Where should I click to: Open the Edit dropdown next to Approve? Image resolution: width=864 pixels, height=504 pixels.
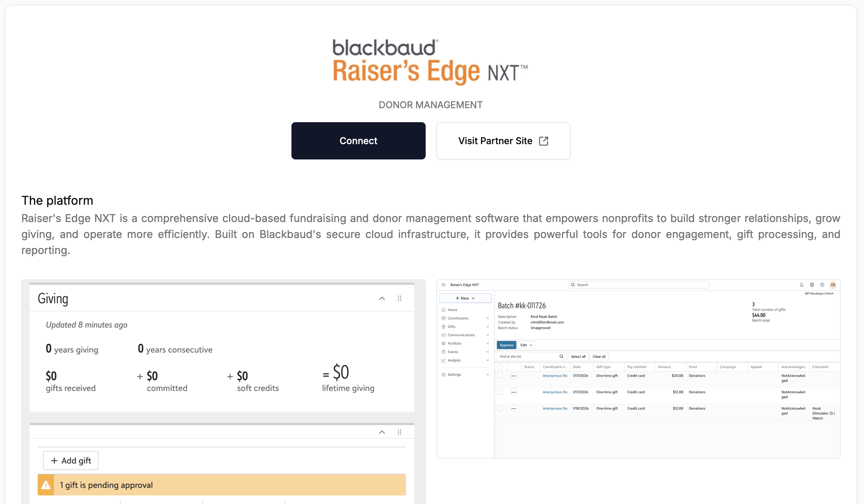point(526,345)
